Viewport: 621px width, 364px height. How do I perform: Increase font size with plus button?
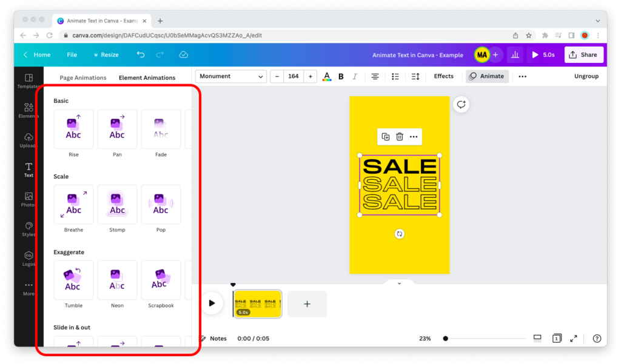(x=310, y=76)
